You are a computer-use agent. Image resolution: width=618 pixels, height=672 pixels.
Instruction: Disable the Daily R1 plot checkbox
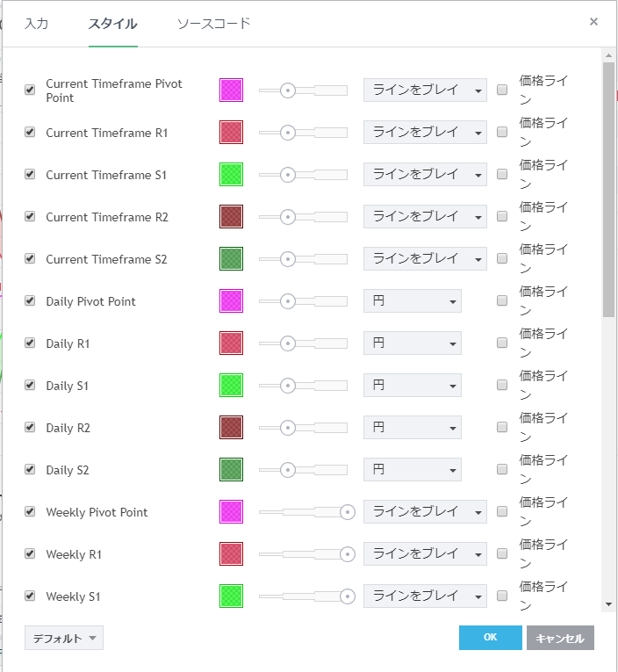[x=30, y=343]
